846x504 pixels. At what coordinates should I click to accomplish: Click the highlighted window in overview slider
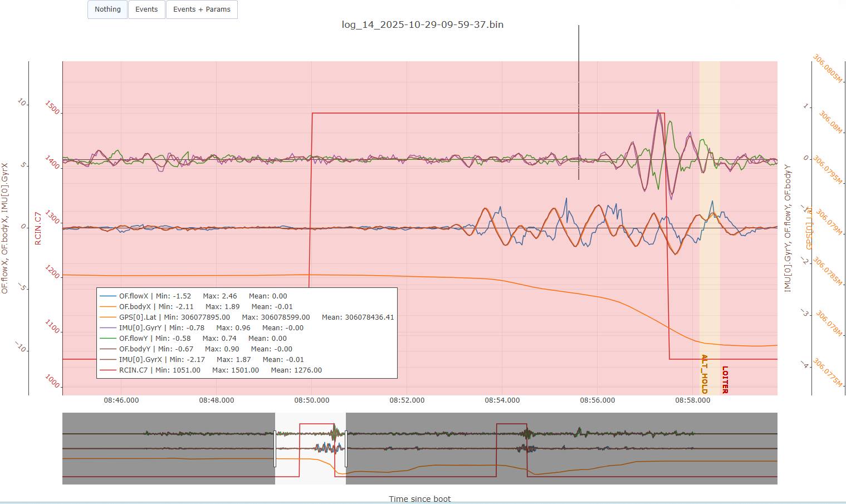(x=310, y=462)
